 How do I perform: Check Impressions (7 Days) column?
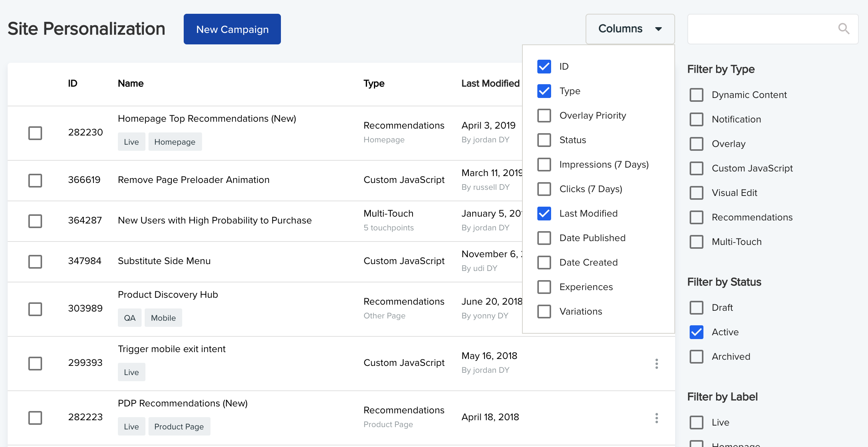pyautogui.click(x=543, y=164)
